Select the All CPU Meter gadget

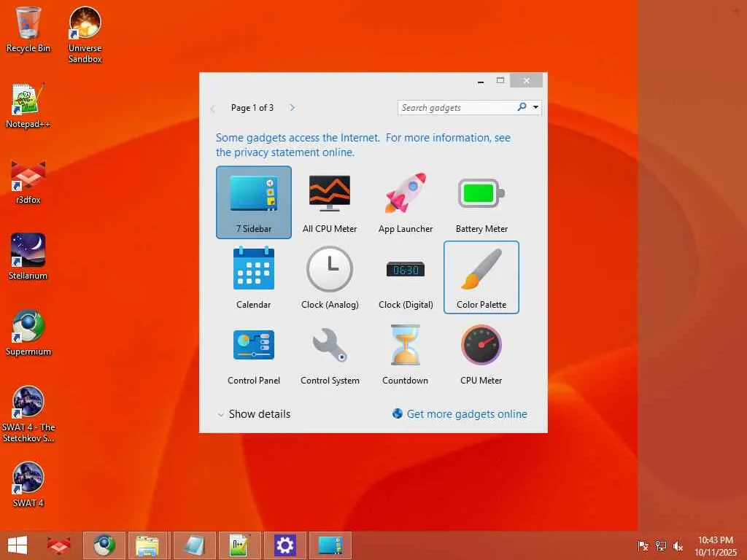[330, 203]
